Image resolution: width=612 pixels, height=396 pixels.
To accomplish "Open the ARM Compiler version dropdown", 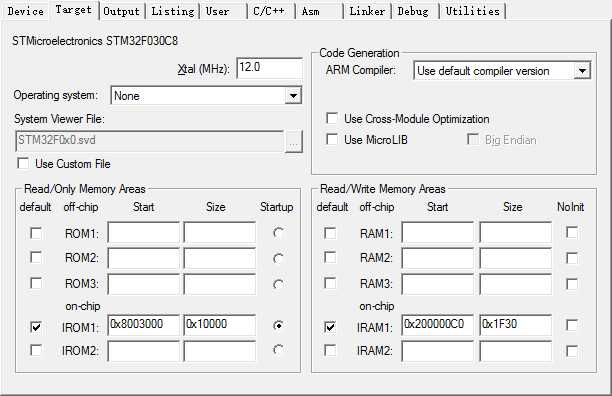I will [502, 71].
